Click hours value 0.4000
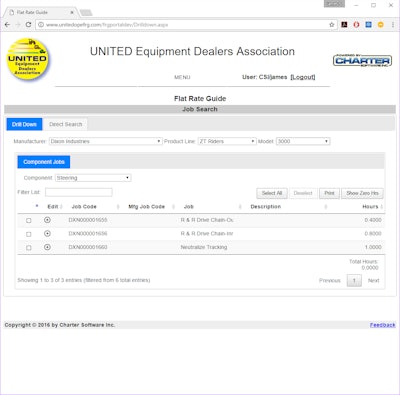This screenshot has height=395, width=400. (373, 220)
